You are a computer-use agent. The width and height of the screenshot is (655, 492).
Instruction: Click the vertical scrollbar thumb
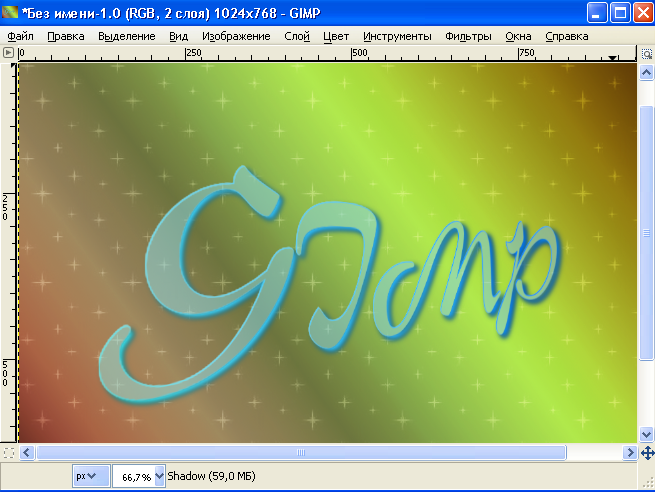(x=646, y=233)
